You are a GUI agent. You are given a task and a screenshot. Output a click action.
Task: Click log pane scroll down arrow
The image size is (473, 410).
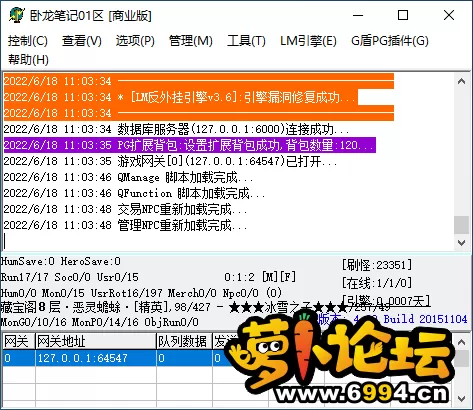click(x=462, y=243)
